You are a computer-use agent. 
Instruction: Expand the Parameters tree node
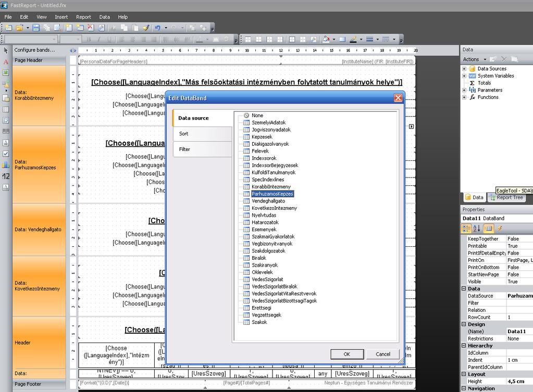click(x=464, y=90)
